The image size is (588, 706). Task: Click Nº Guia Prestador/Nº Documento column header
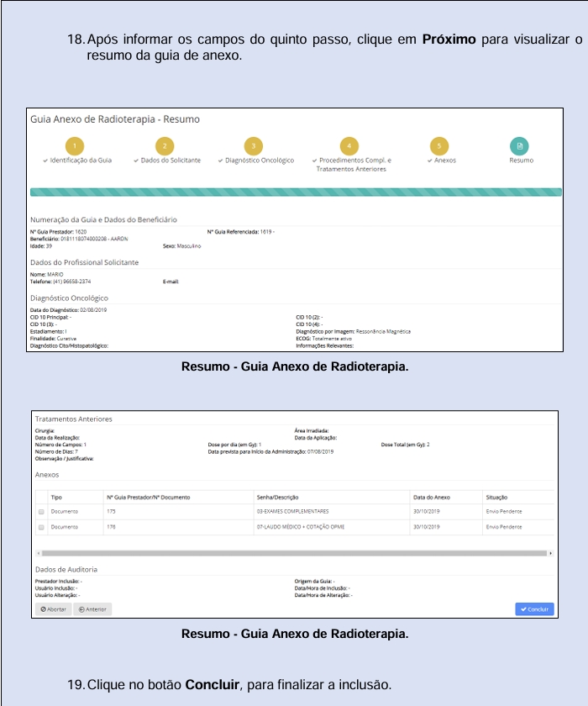(x=149, y=498)
